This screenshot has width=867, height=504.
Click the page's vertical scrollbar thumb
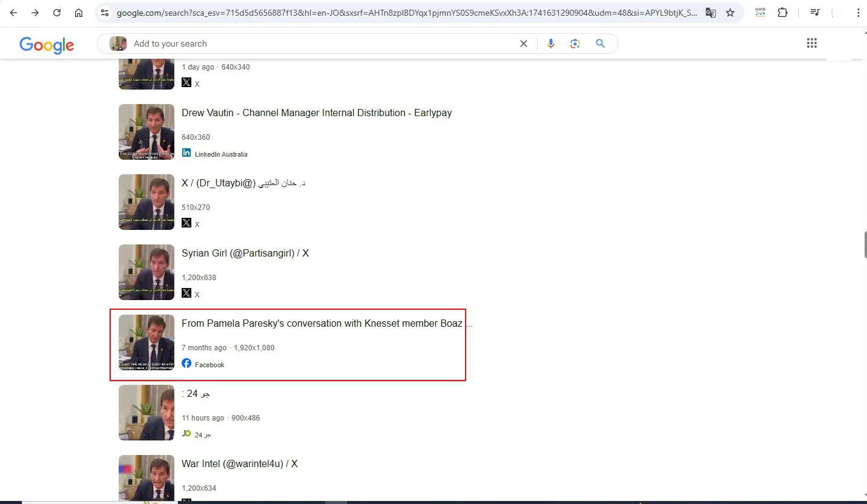pos(865,244)
